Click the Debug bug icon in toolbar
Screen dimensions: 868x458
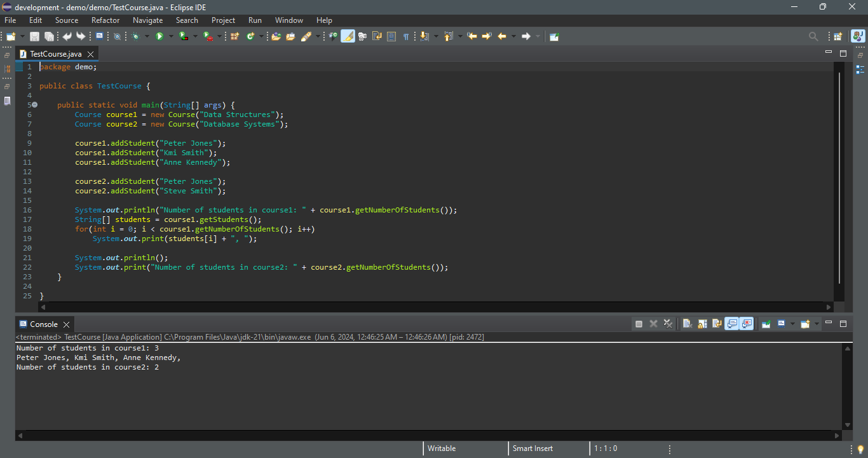pyautogui.click(x=135, y=36)
